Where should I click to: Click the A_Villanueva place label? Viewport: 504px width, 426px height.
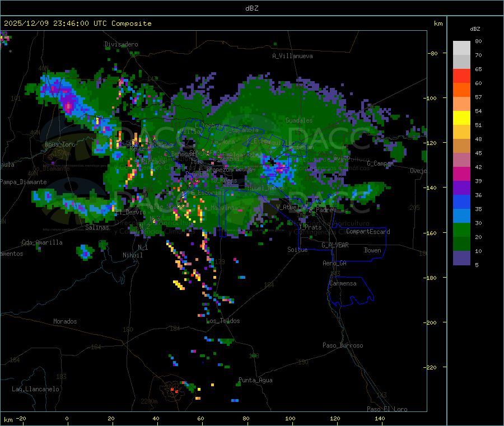point(292,56)
